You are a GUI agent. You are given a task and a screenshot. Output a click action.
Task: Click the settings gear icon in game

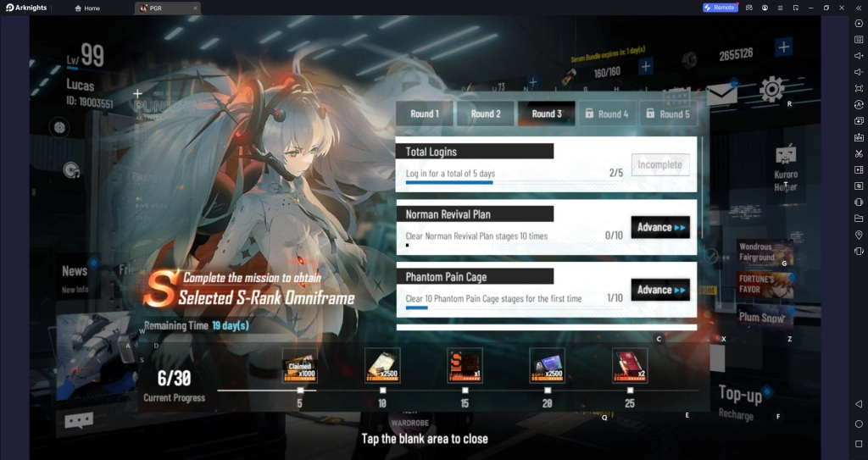coord(771,89)
